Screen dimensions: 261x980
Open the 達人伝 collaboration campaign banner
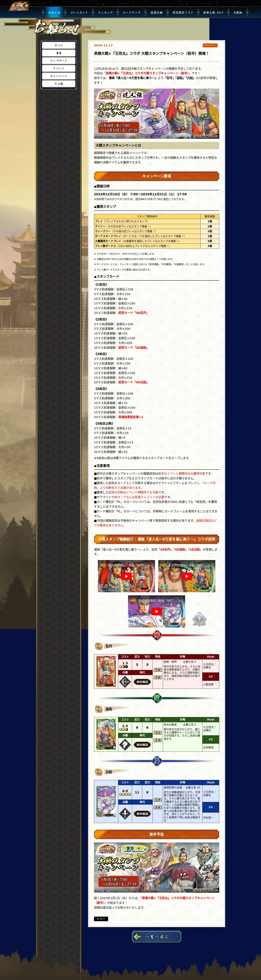tap(157, 113)
